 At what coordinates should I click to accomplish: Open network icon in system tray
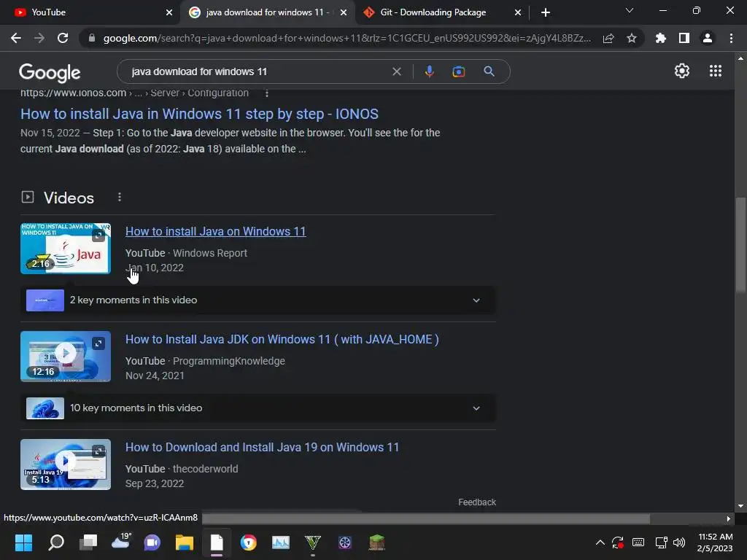(661, 542)
